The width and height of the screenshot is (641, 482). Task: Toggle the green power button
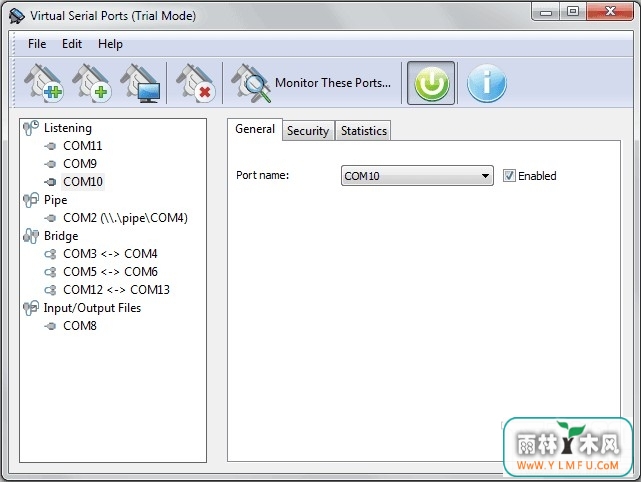coord(431,83)
